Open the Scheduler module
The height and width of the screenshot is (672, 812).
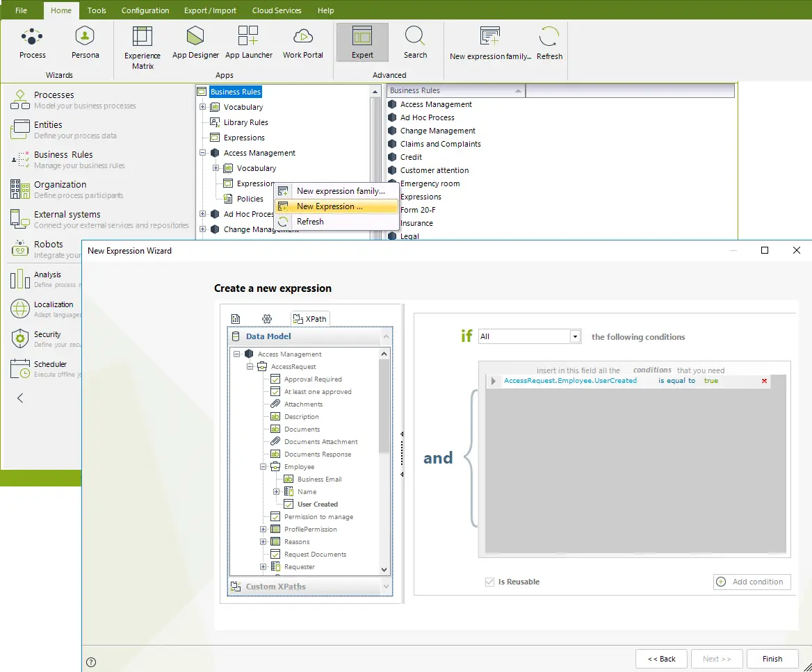46,368
